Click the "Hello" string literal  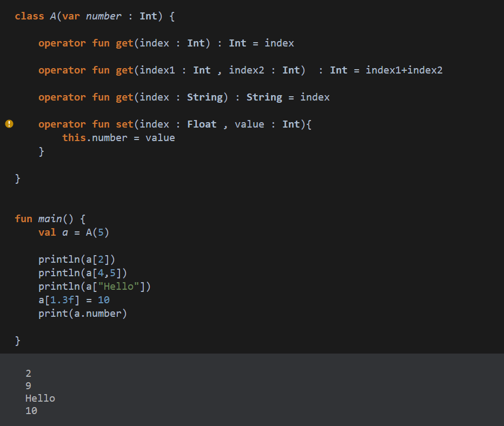tap(118, 286)
